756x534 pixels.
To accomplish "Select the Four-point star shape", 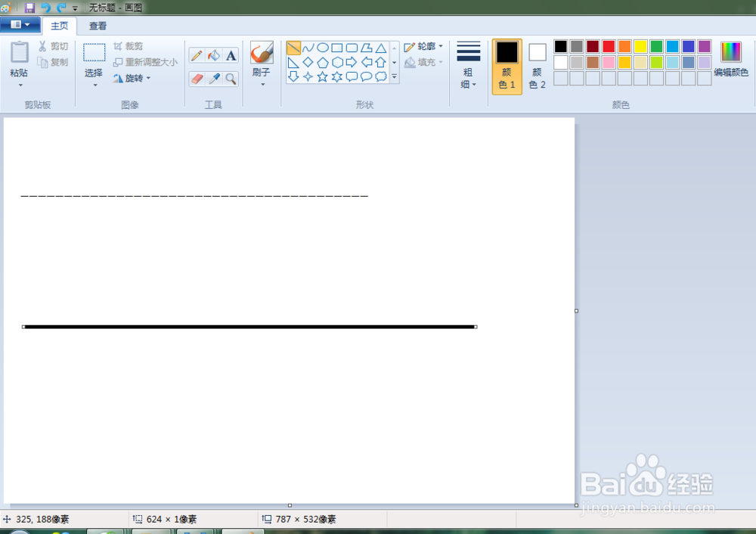I will tap(308, 76).
